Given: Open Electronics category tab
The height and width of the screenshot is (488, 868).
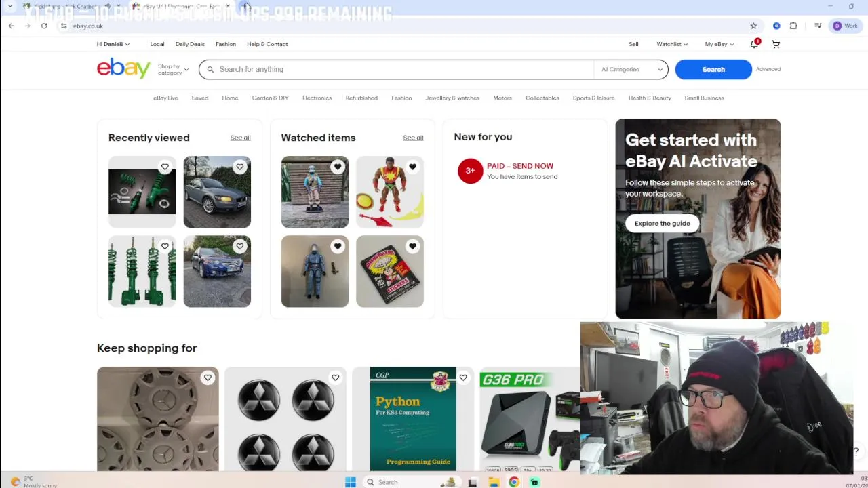Looking at the screenshot, I should click(x=317, y=98).
